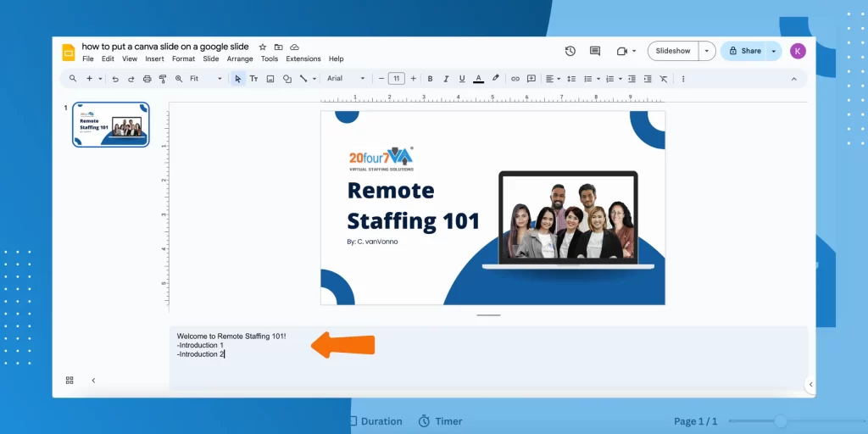Open the Google Slides home icon
This screenshot has height=434, width=868.
coord(69,52)
